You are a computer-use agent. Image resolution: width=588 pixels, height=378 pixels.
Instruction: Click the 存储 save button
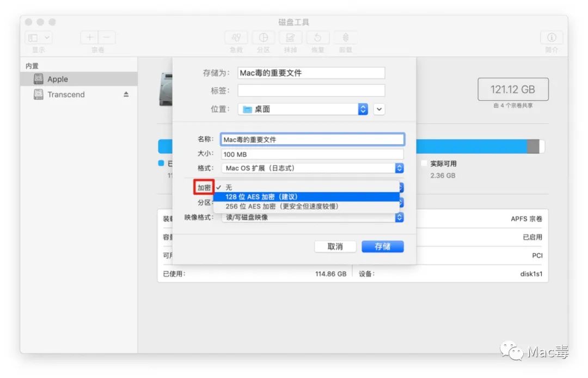click(382, 247)
